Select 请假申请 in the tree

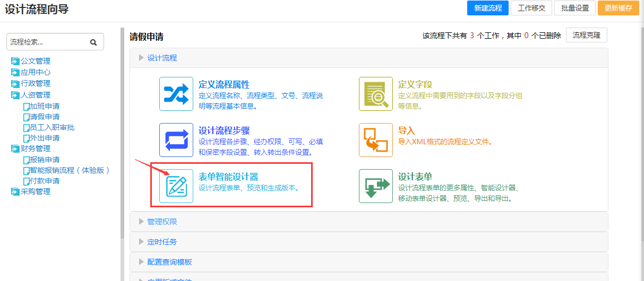[45, 117]
